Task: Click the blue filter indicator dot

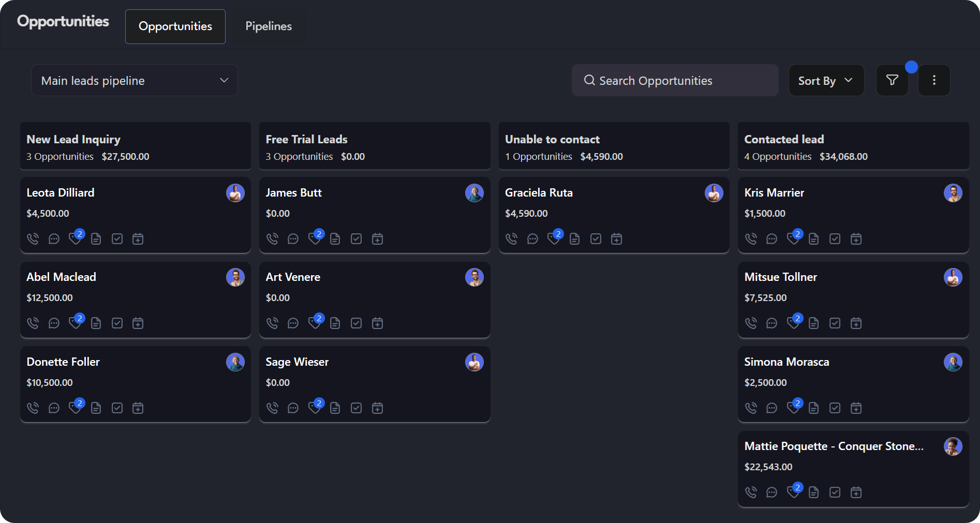Action: click(911, 67)
